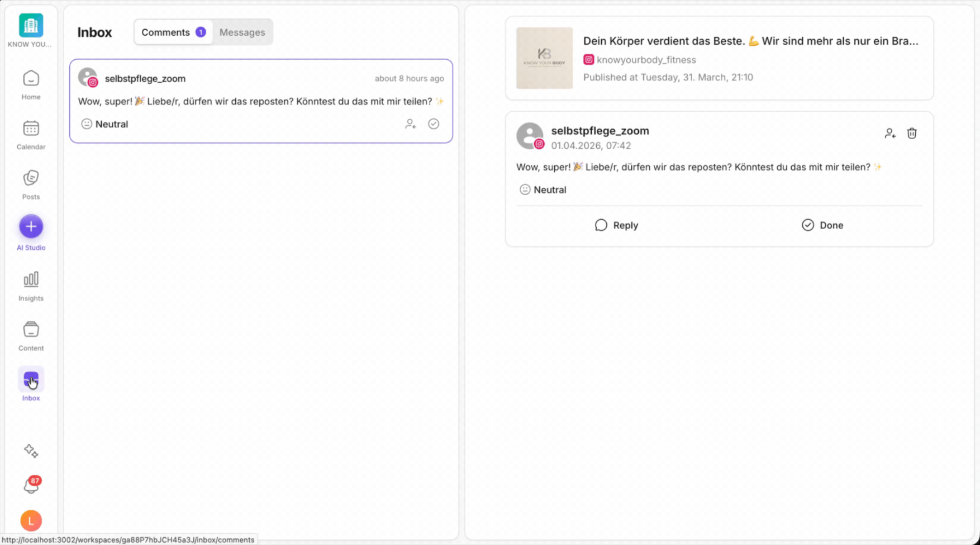Open Home from the sidebar
The height and width of the screenshot is (545, 980).
click(x=31, y=85)
